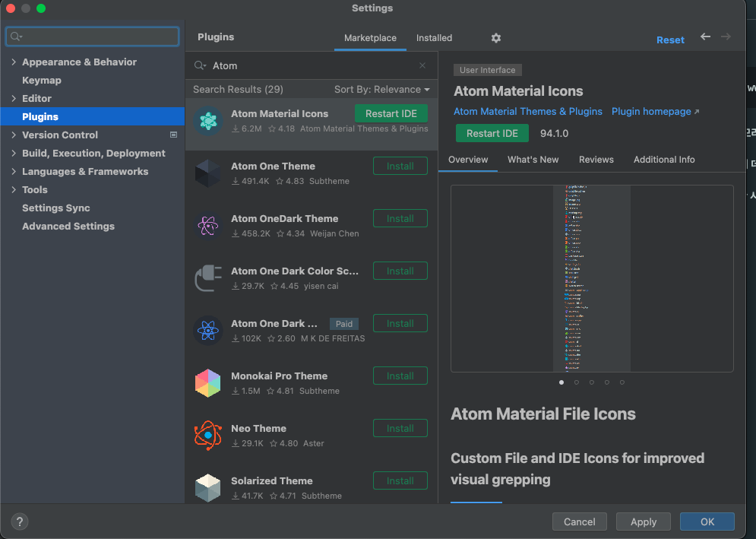Expand the Tools settings group

(14, 189)
